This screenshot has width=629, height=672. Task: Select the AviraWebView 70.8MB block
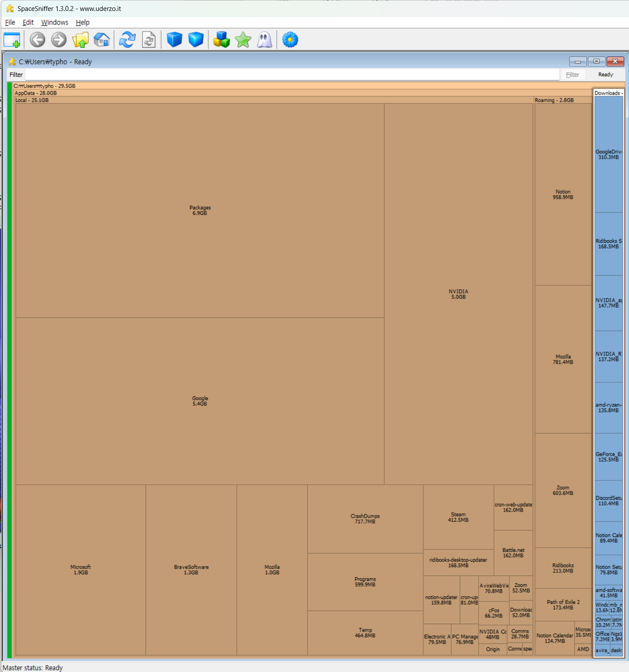pos(494,588)
